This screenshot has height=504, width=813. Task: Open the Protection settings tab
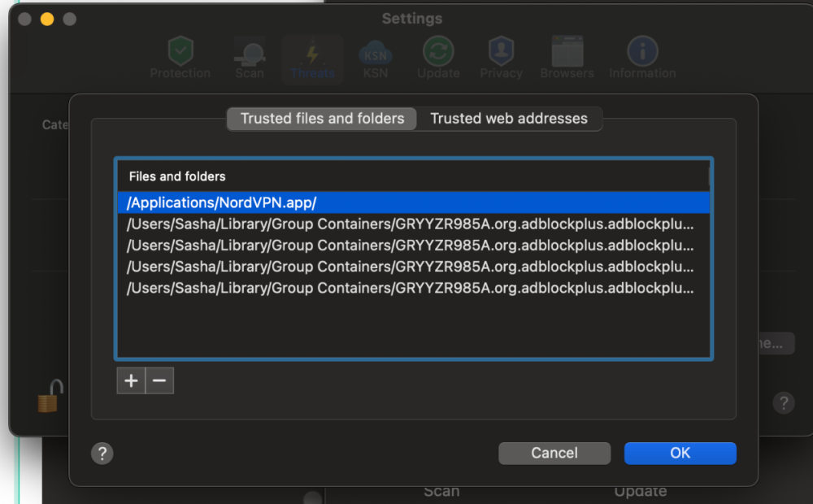[x=180, y=58]
